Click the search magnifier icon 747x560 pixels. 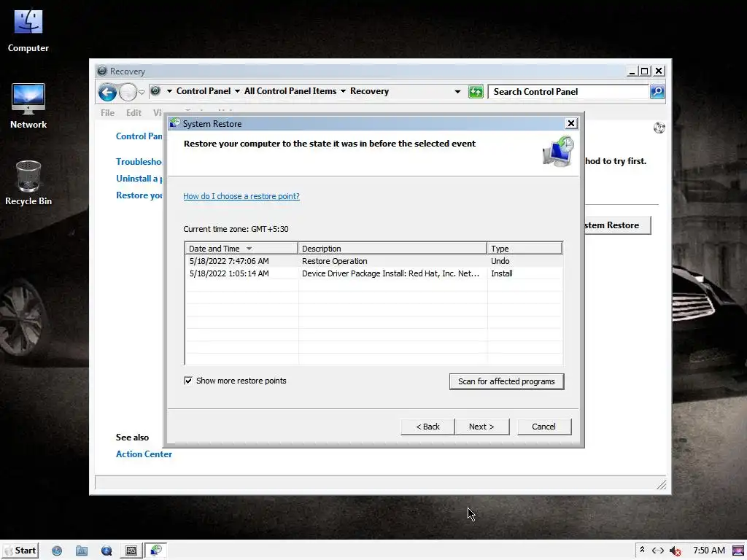tap(657, 91)
